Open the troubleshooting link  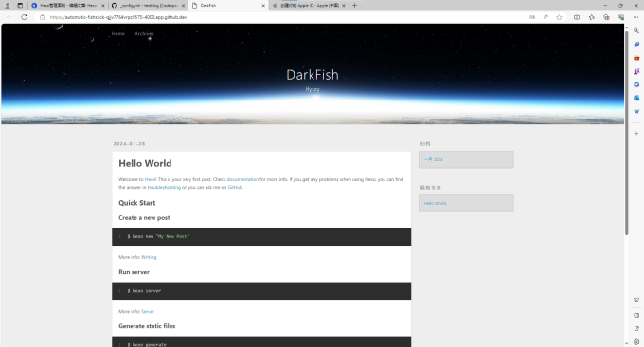tap(164, 187)
